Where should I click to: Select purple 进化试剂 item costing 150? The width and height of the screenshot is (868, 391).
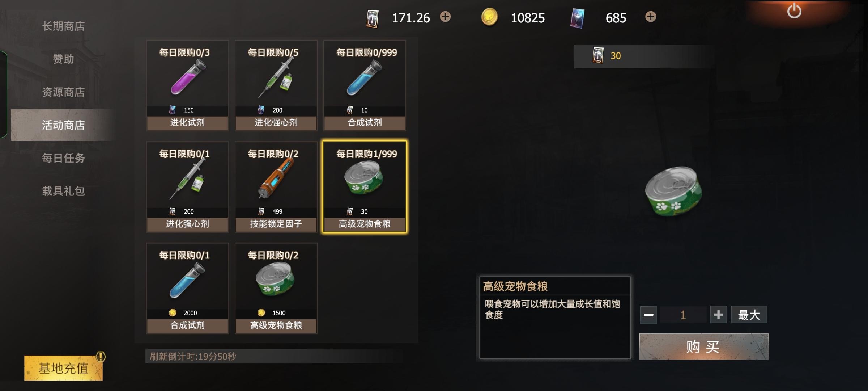(187, 85)
